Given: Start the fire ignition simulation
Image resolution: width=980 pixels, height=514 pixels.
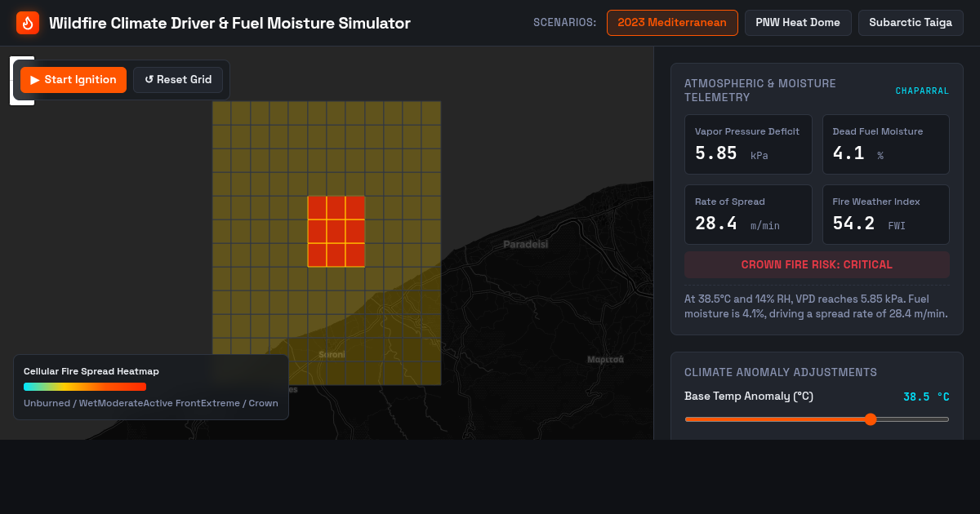Looking at the screenshot, I should [73, 80].
